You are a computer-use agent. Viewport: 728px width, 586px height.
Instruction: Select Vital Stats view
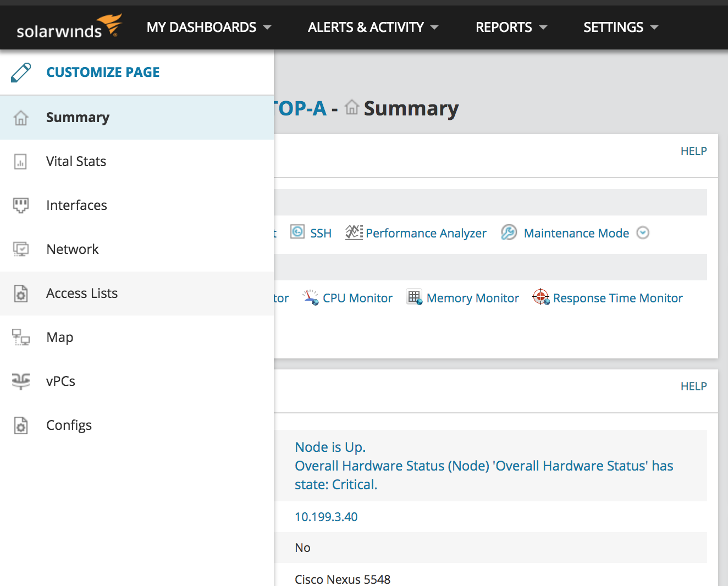pos(137,162)
